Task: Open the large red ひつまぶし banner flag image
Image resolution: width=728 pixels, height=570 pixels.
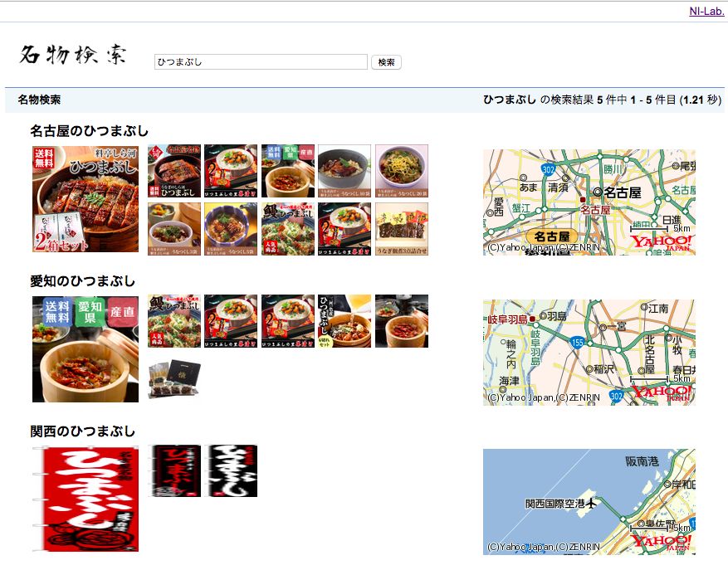Action: click(86, 499)
